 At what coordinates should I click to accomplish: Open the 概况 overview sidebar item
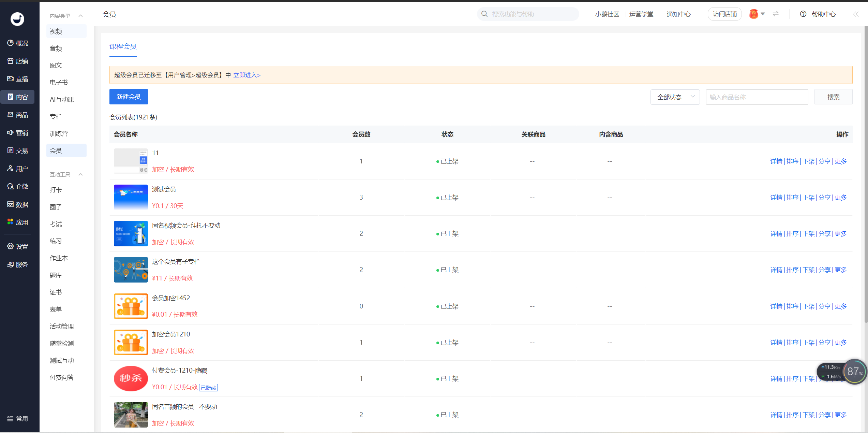pos(18,43)
